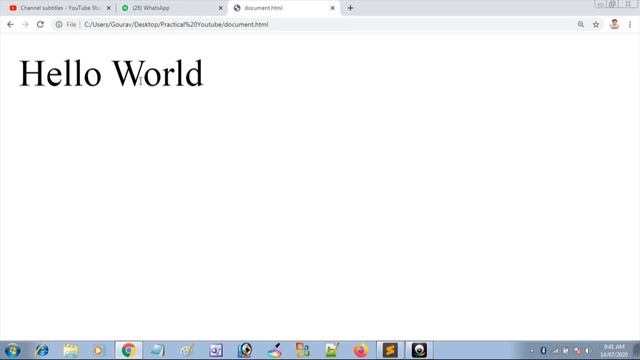The height and width of the screenshot is (360, 640).
Task: Close the YouTube Studio tab
Action: [109, 8]
